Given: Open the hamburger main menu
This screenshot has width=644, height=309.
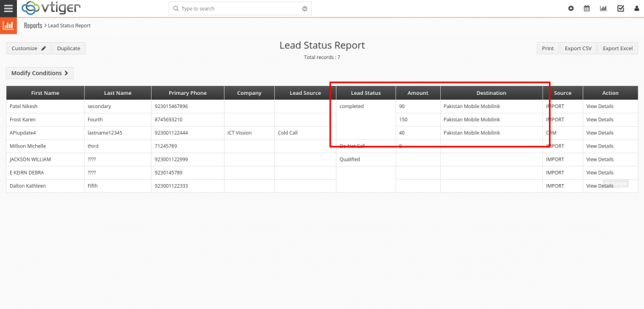Looking at the screenshot, I should (x=8, y=9).
